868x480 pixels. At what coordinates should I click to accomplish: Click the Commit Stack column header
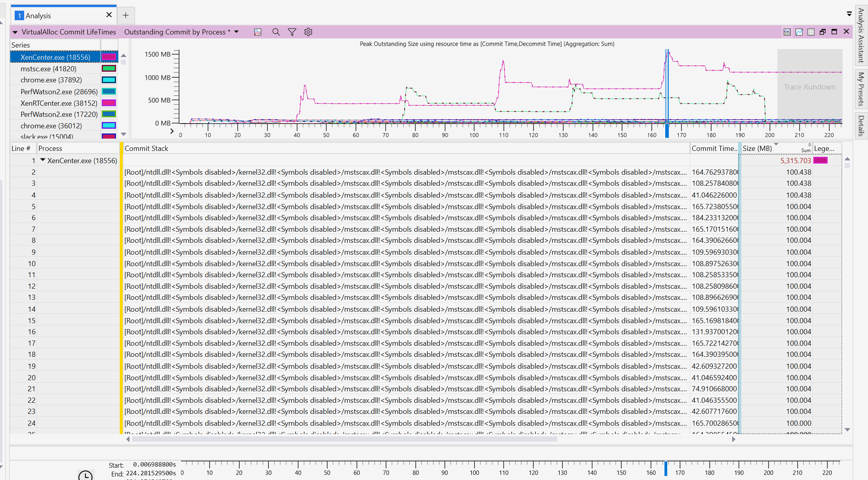click(406, 149)
